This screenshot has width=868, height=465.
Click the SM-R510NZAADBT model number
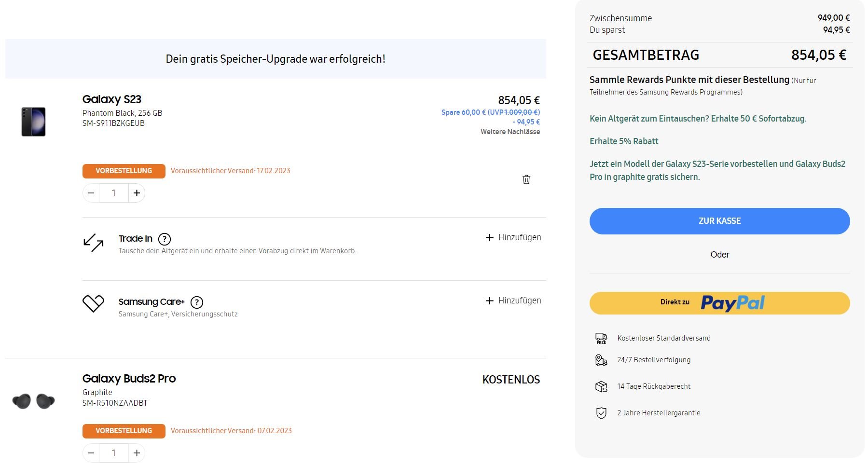(x=115, y=403)
